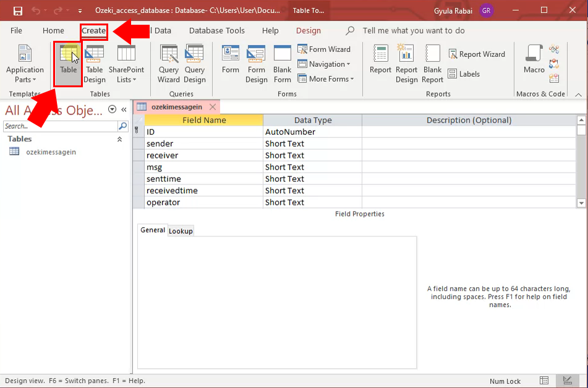Click the Table Design icon
588x388 pixels.
[95, 63]
